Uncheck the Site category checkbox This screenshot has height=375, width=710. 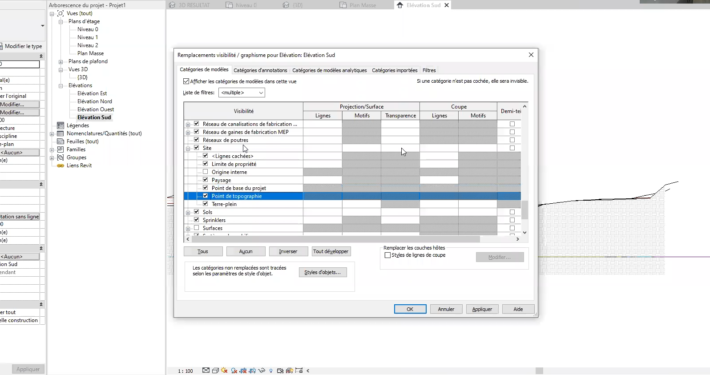197,148
